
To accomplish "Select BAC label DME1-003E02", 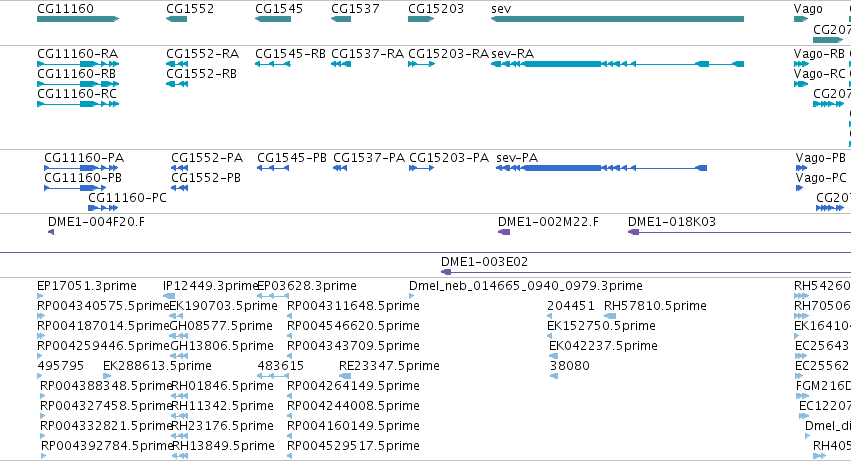I will click(x=484, y=262).
